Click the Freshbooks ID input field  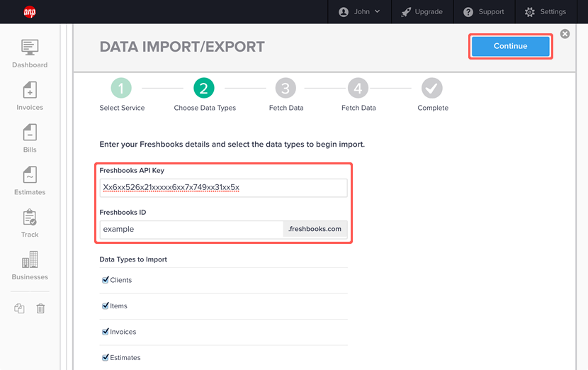tap(191, 229)
